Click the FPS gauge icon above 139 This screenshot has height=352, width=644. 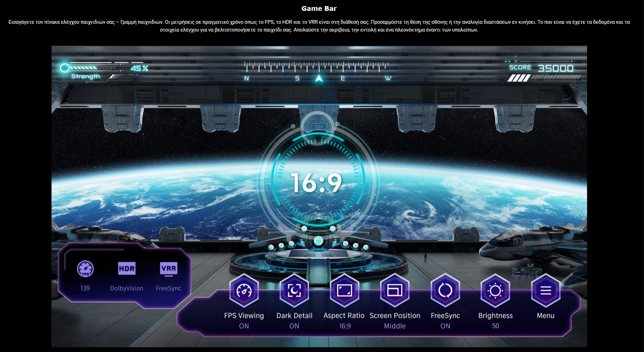point(85,269)
